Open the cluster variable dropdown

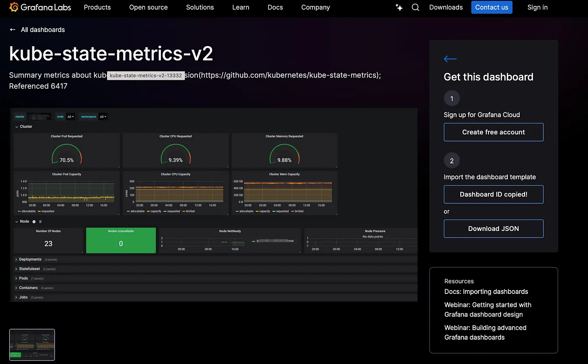(x=39, y=117)
